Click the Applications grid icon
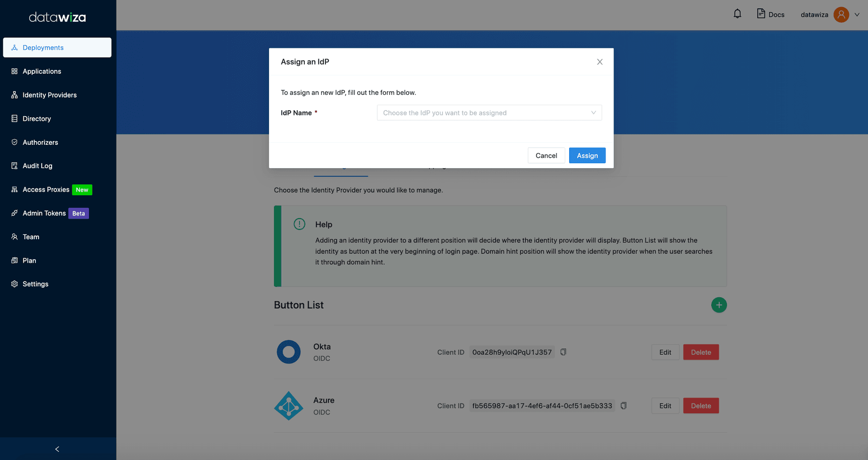 coord(15,71)
